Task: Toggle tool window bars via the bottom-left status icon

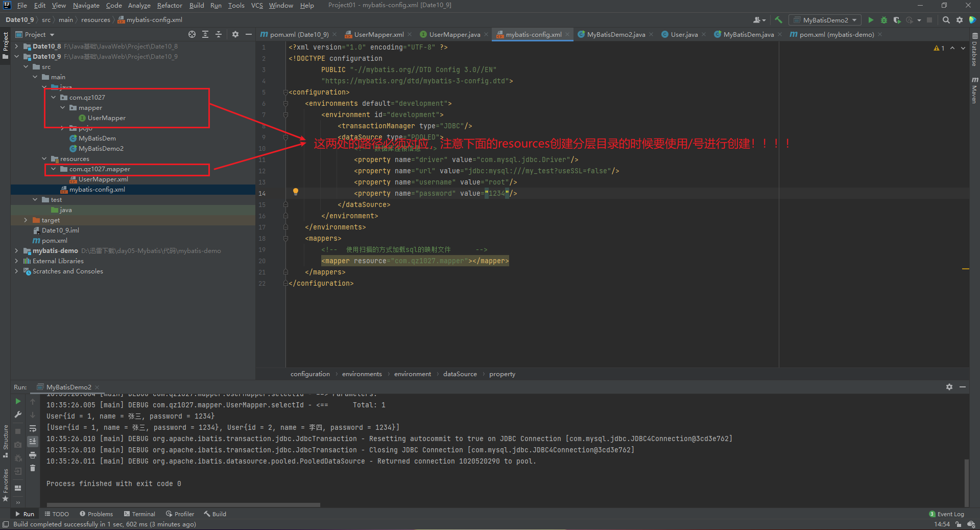Action: [6, 524]
